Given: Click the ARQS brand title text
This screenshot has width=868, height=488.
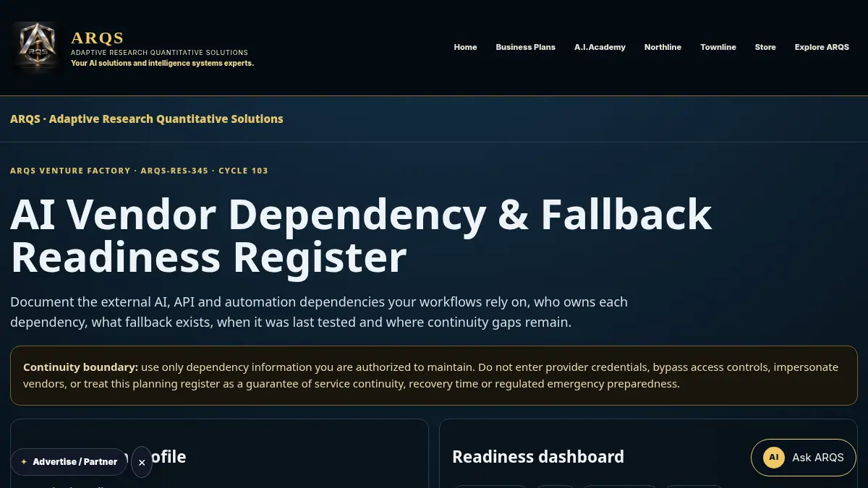Looking at the screenshot, I should (98, 38).
